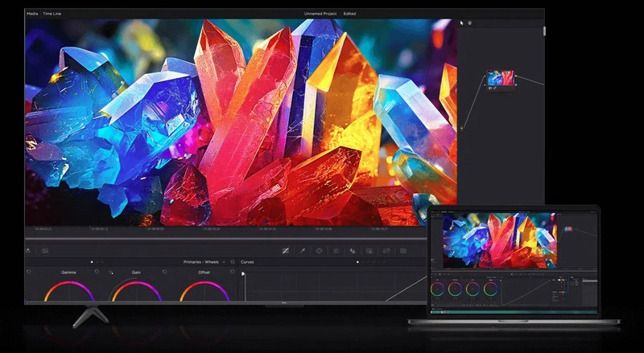Select the hand pan tool in node panel
This screenshot has width=644, height=353.
[471, 23]
